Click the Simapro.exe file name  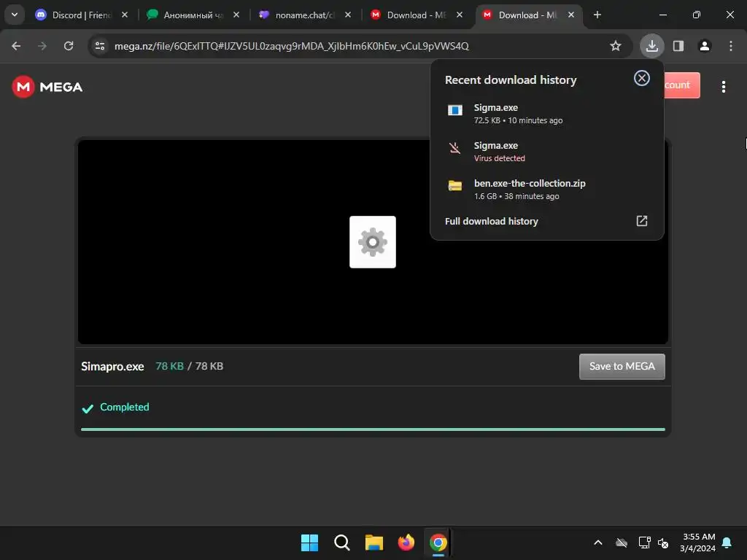point(112,366)
